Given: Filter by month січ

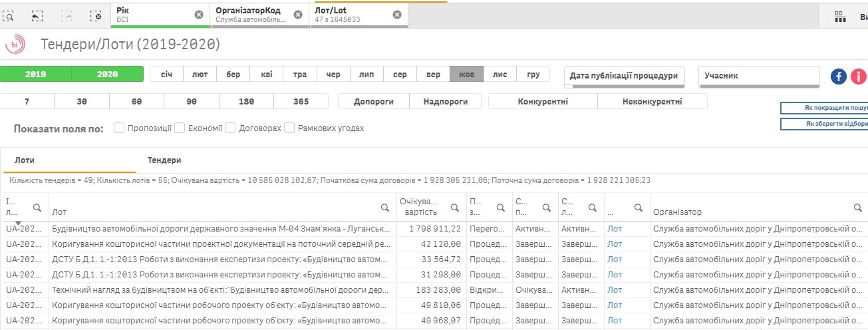Looking at the screenshot, I should click(x=167, y=74).
